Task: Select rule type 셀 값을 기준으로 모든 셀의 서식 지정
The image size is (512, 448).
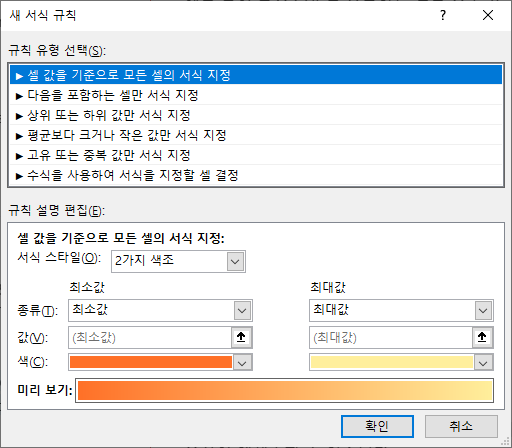Action: (x=256, y=75)
